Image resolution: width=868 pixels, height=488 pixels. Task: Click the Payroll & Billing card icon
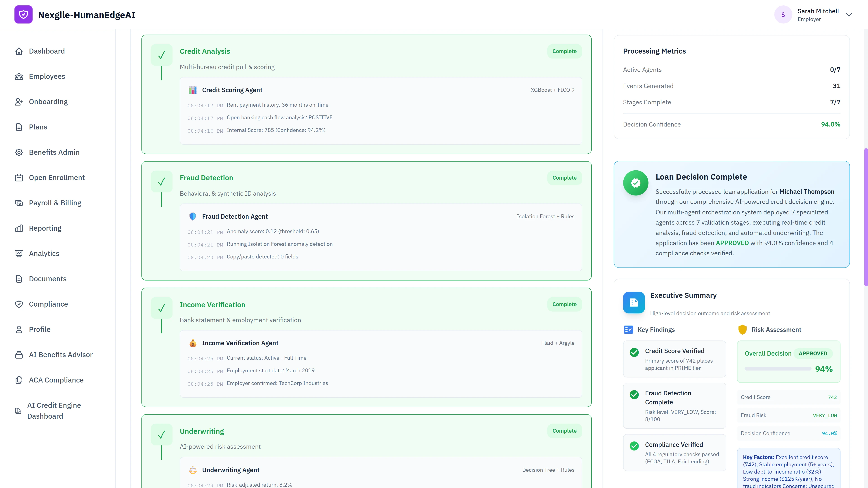(x=19, y=202)
